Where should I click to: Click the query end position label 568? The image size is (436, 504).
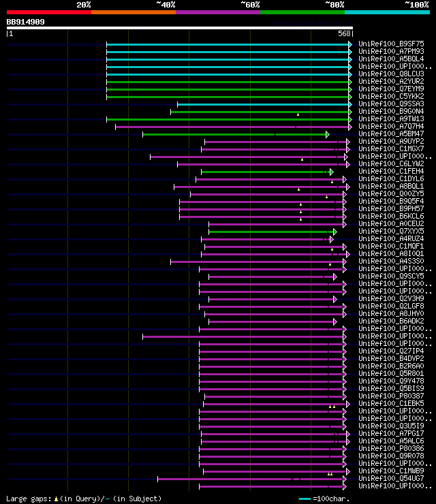coord(344,33)
